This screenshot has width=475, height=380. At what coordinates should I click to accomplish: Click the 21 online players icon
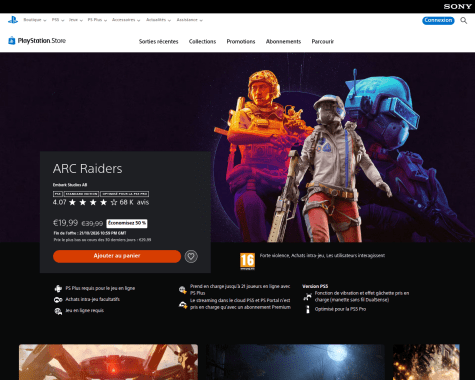183,290
